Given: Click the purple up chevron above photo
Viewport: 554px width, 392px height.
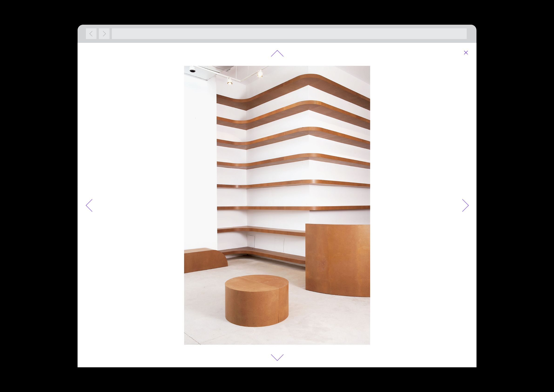Looking at the screenshot, I should (277, 53).
